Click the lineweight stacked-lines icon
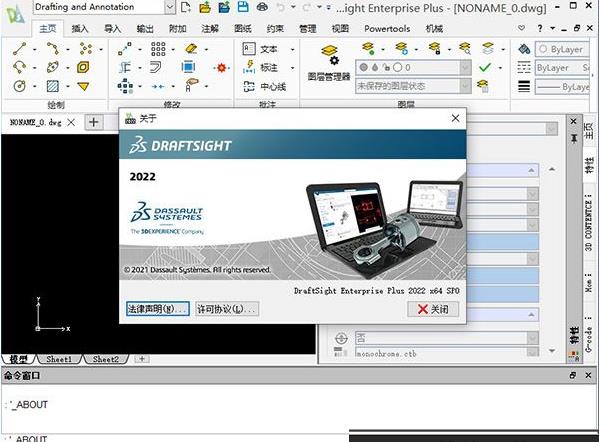Screen dimensions: 599x442 pos(524,86)
